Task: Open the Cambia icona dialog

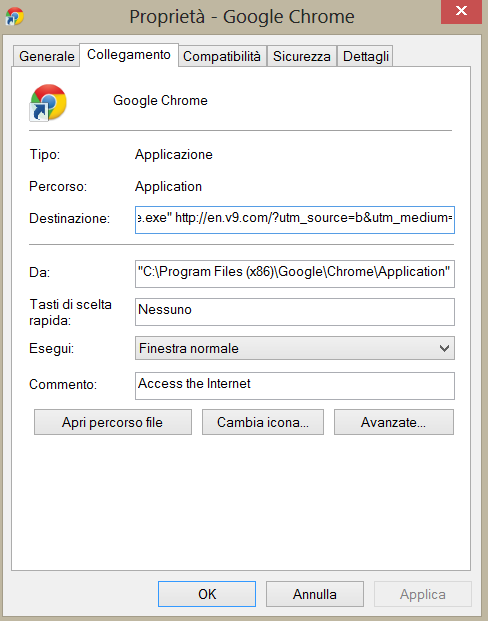Action: point(263,422)
